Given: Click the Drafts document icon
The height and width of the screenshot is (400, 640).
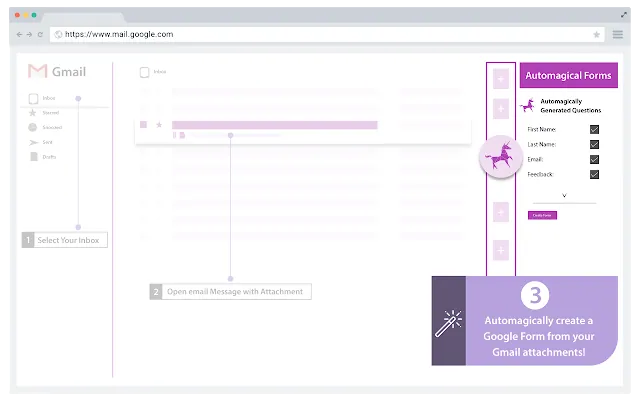Looking at the screenshot, I should click(34, 157).
